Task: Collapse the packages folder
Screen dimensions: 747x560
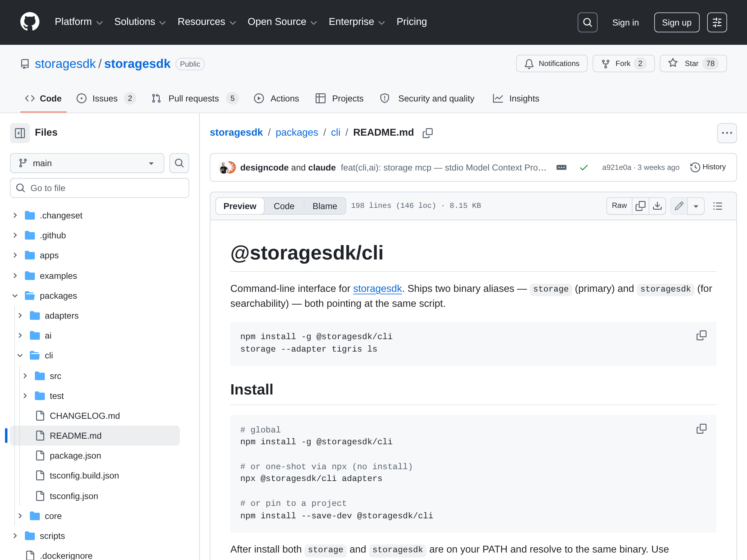Action: 15,296
